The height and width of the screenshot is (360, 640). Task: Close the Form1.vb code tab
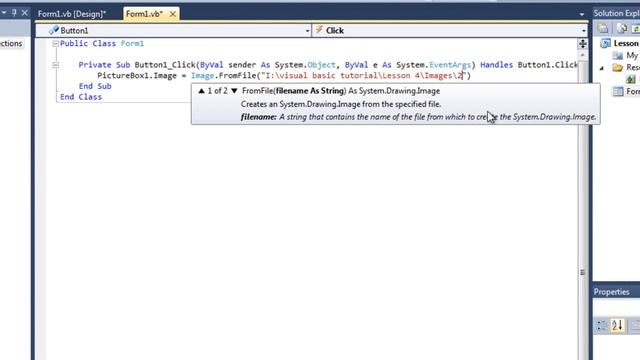(x=173, y=14)
